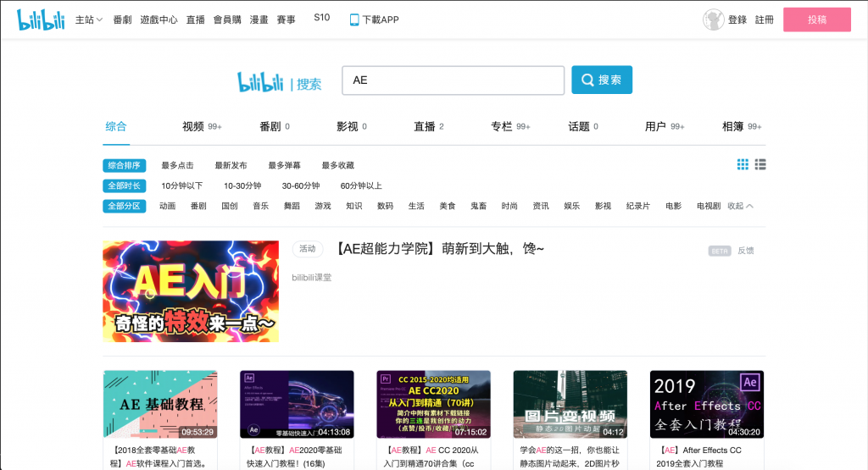
Task: Open 漫畫 in top navigation
Action: tap(259, 19)
